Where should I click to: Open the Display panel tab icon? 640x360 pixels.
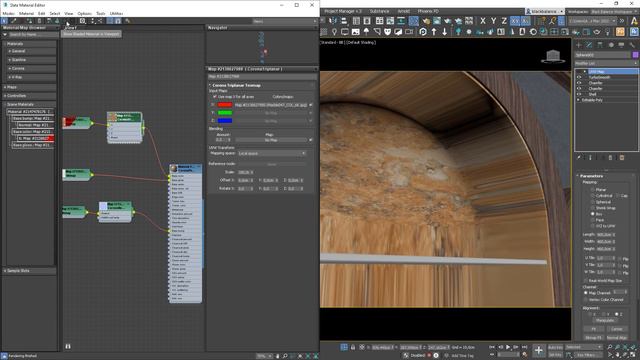point(621,45)
